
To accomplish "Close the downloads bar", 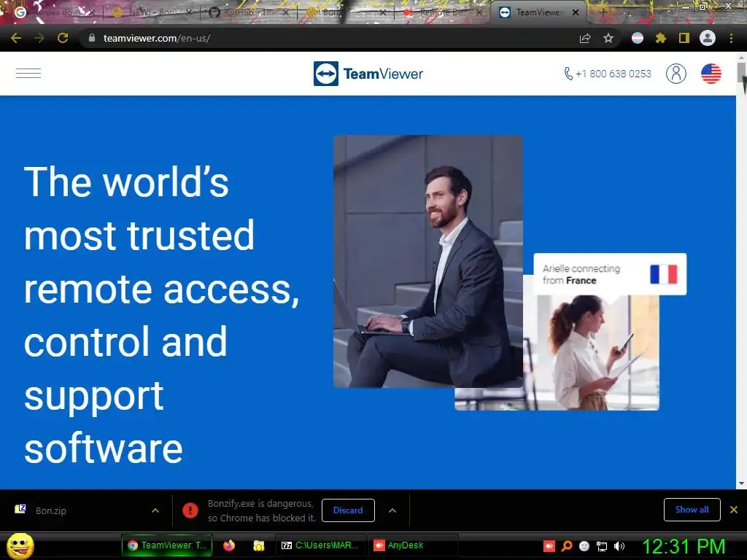I will 734,510.
